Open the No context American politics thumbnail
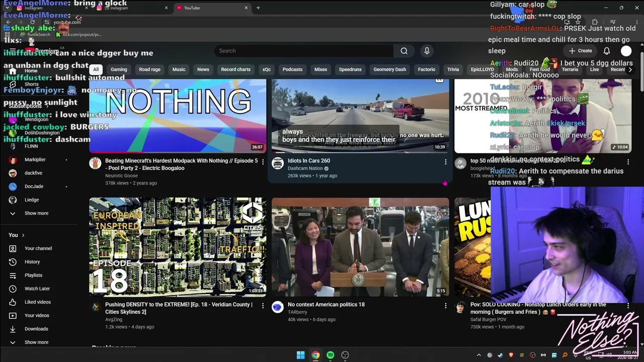The image size is (644, 362). coord(360,247)
